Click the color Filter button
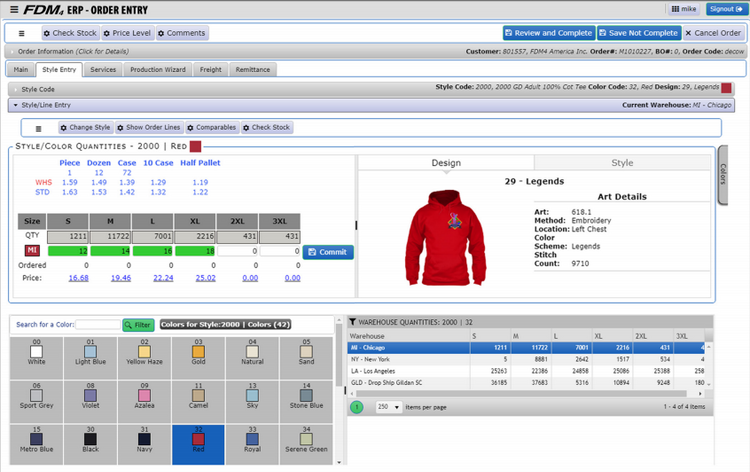Image resolution: width=750 pixels, height=472 pixels. click(x=138, y=325)
